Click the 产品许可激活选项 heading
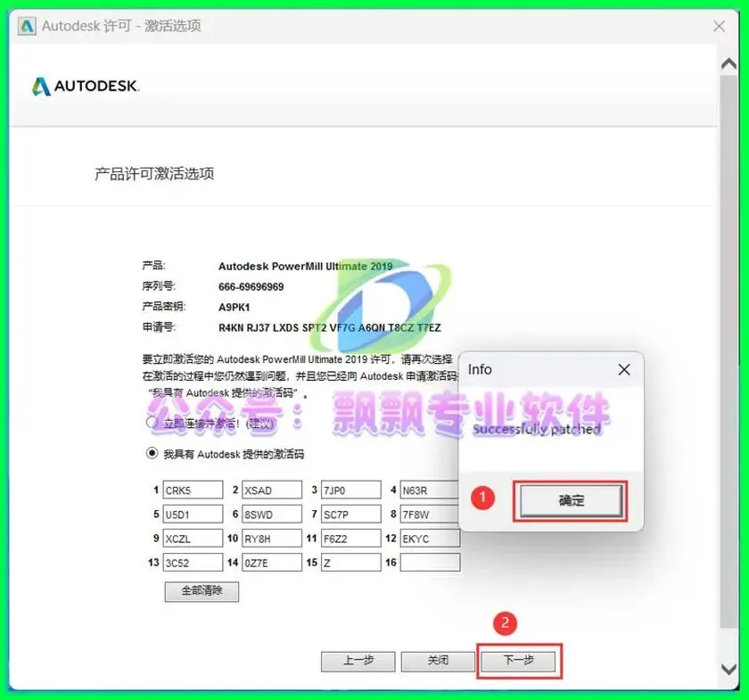 [x=154, y=174]
